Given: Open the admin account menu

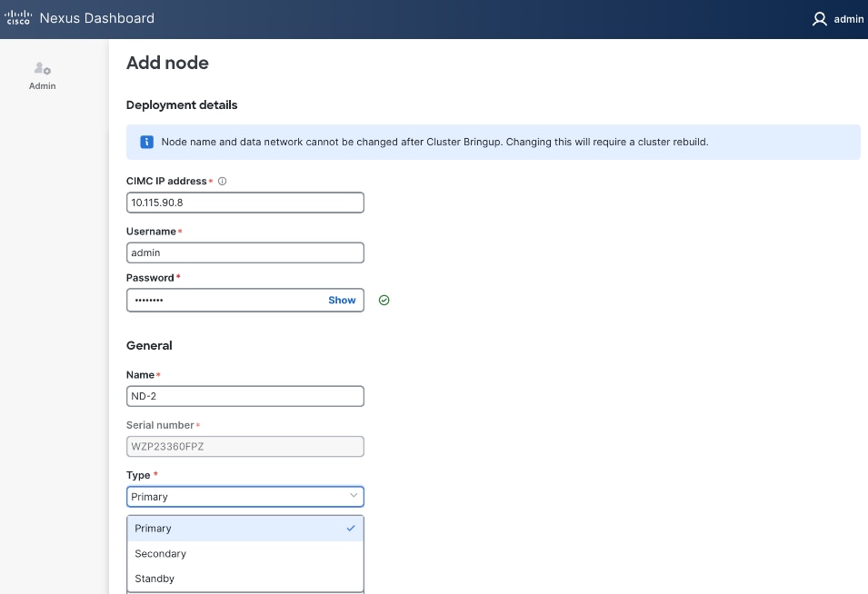Looking at the screenshot, I should click(x=834, y=18).
